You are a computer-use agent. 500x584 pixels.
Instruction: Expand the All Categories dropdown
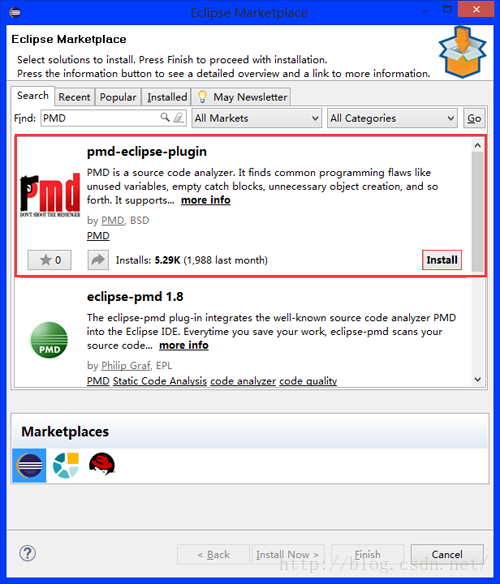click(x=392, y=118)
